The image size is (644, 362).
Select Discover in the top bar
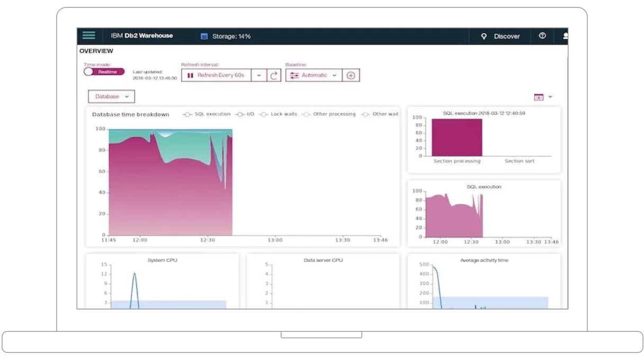[506, 36]
